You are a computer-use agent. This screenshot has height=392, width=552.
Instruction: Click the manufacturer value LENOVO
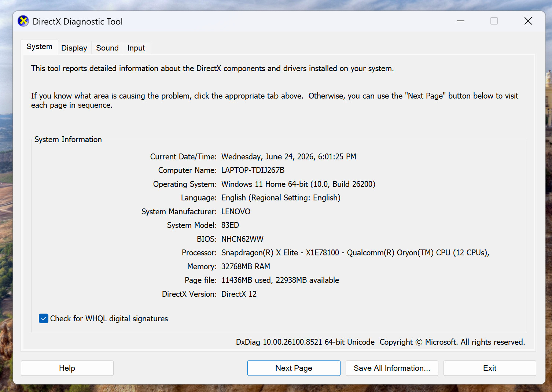click(x=236, y=212)
